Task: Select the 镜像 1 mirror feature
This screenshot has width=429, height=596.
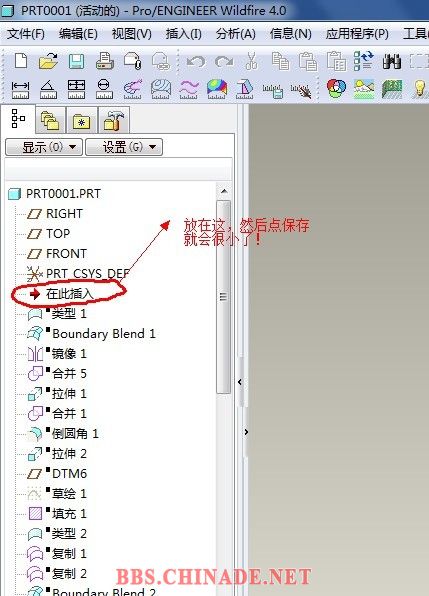Action: (x=57, y=354)
